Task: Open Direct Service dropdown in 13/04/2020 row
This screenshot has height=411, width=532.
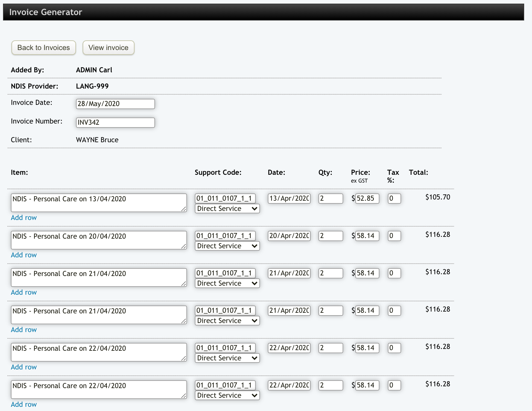Action: pos(227,209)
